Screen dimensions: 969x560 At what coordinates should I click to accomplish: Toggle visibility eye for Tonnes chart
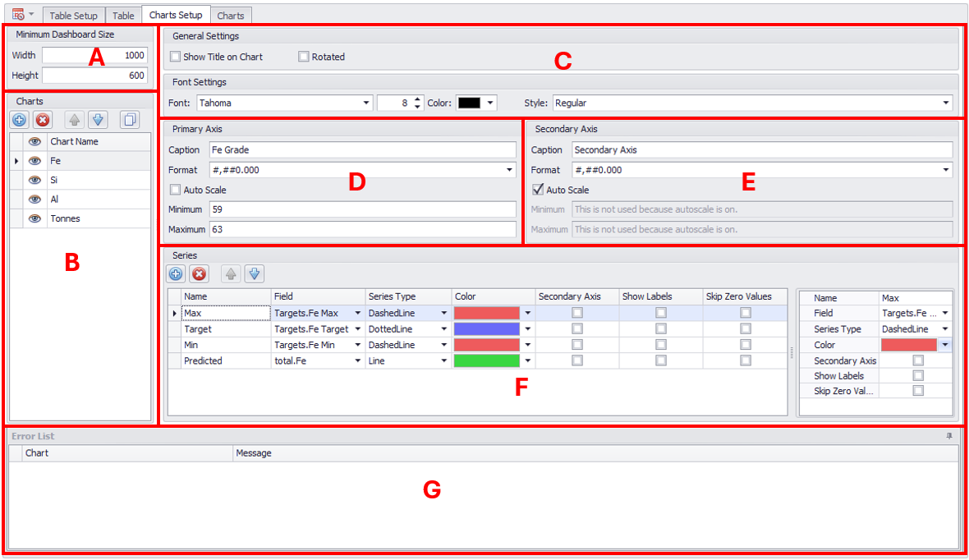click(x=35, y=218)
